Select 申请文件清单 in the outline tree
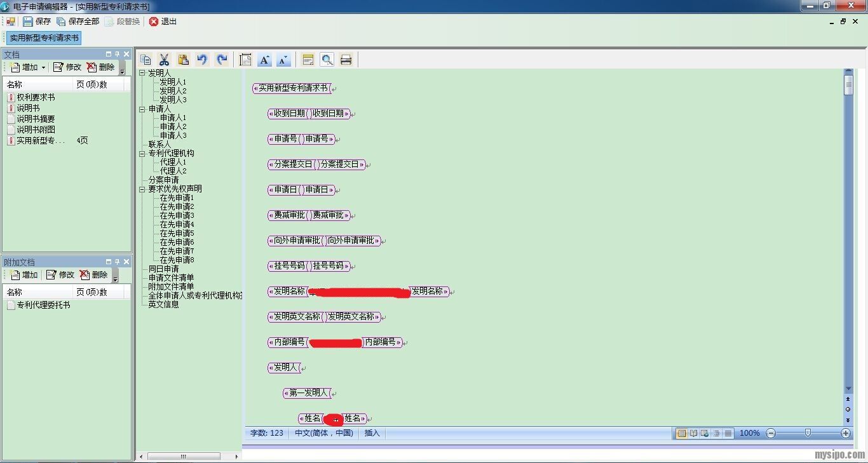868x463 pixels. [x=171, y=278]
